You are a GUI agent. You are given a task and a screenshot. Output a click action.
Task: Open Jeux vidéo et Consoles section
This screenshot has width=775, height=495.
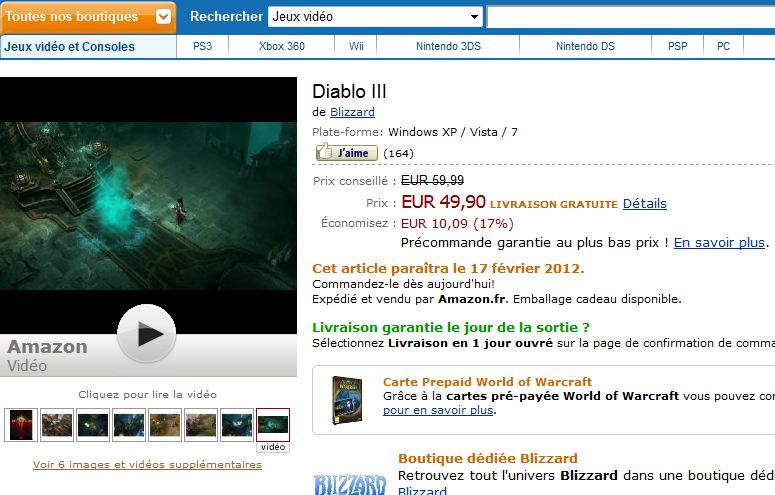click(x=69, y=47)
